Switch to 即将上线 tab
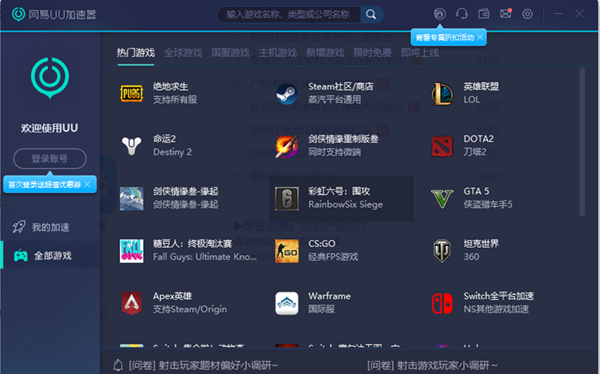The image size is (600, 374). tap(420, 52)
